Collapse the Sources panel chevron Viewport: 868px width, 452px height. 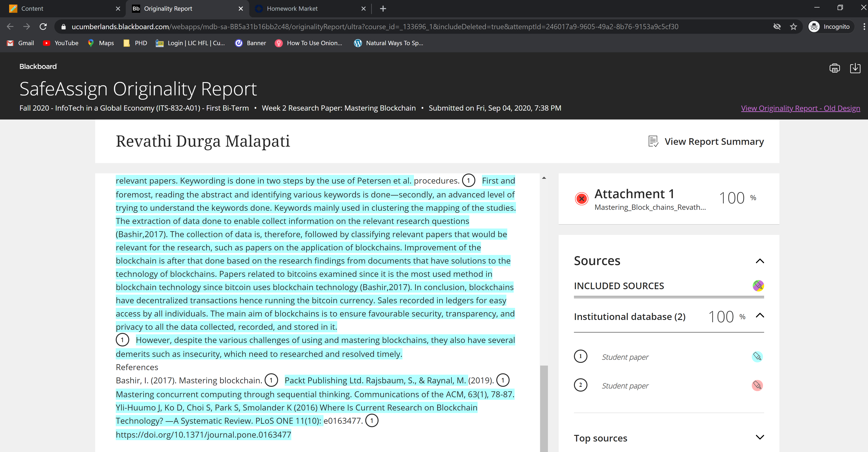[760, 261]
